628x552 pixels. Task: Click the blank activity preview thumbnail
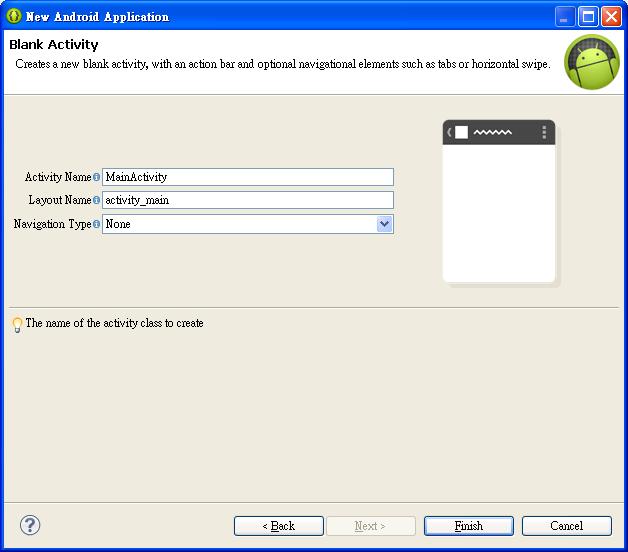[x=499, y=201]
